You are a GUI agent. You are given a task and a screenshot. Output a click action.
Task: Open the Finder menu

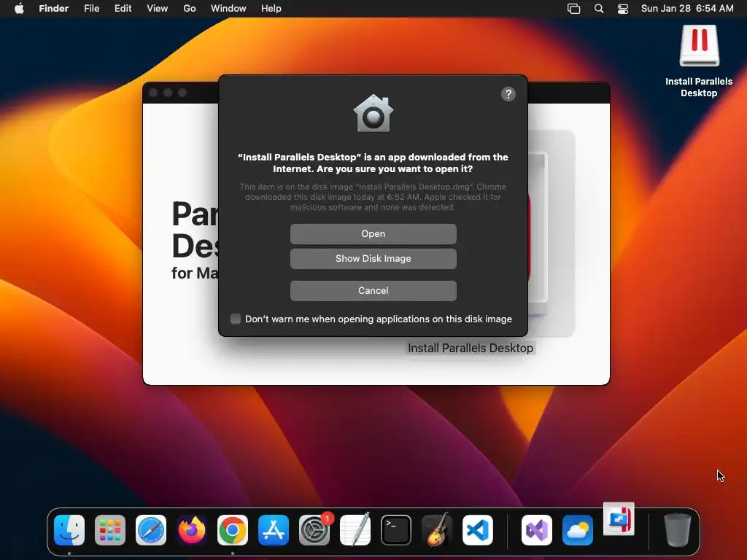coord(54,8)
